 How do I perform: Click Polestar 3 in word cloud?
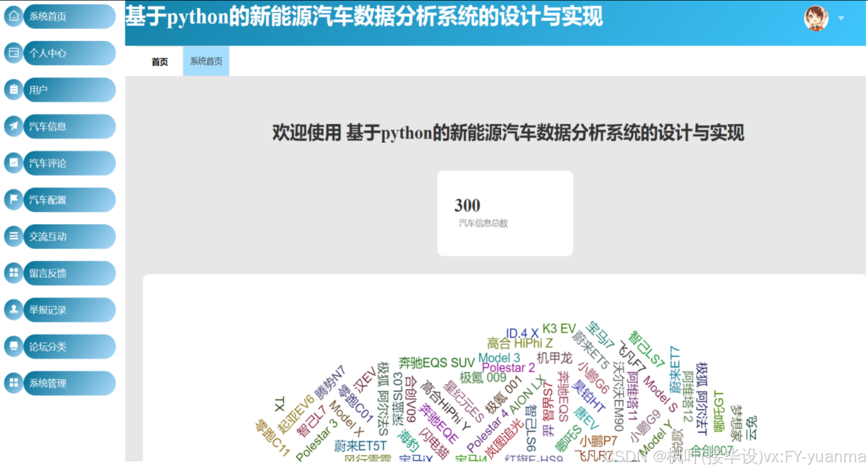317,440
